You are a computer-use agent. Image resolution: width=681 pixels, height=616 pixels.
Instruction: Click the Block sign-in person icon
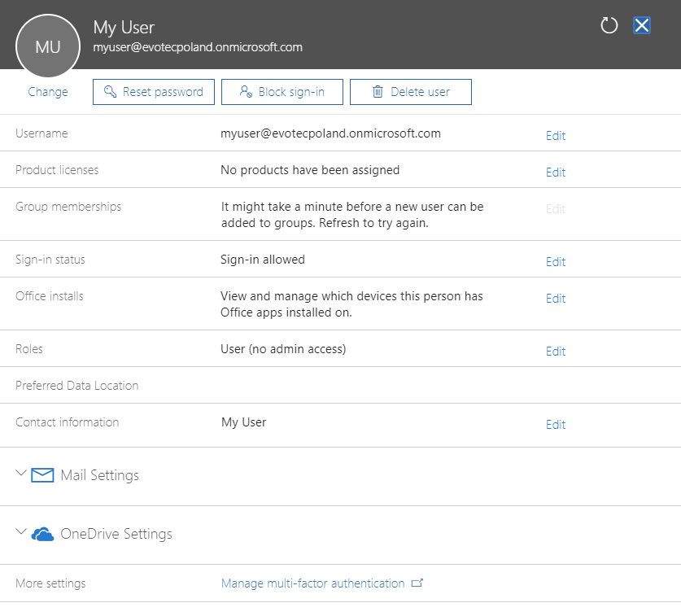[245, 92]
